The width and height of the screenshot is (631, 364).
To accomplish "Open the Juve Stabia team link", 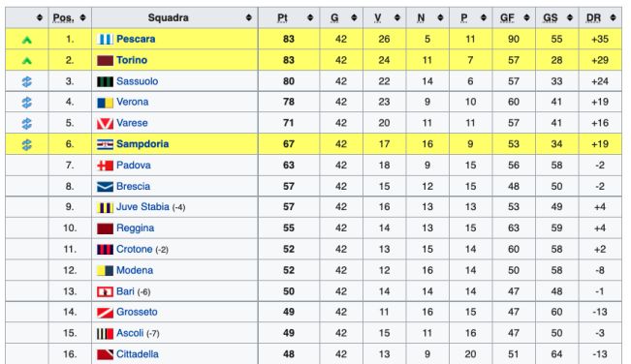I will 142,207.
